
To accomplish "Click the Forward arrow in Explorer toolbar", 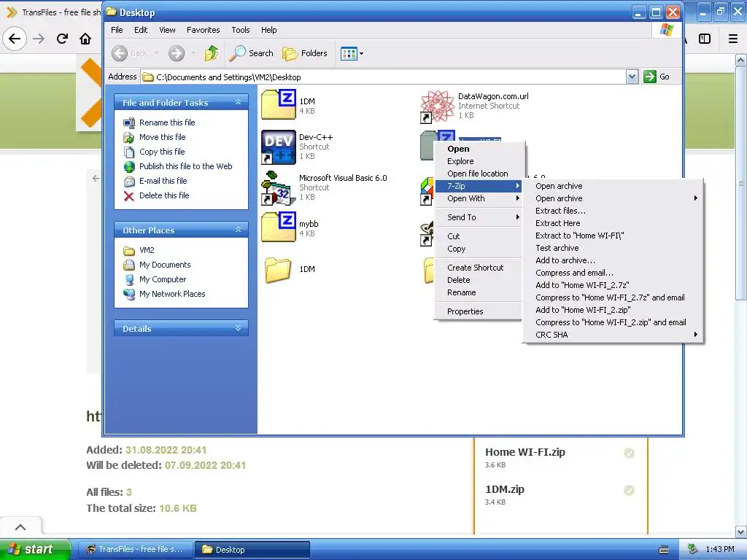I will tap(177, 53).
